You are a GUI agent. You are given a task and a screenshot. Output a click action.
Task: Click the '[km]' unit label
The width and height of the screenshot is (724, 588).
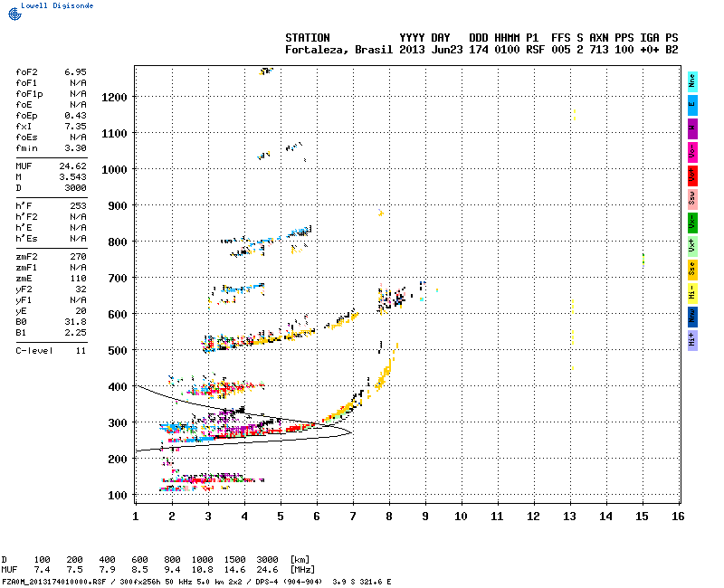point(300,559)
